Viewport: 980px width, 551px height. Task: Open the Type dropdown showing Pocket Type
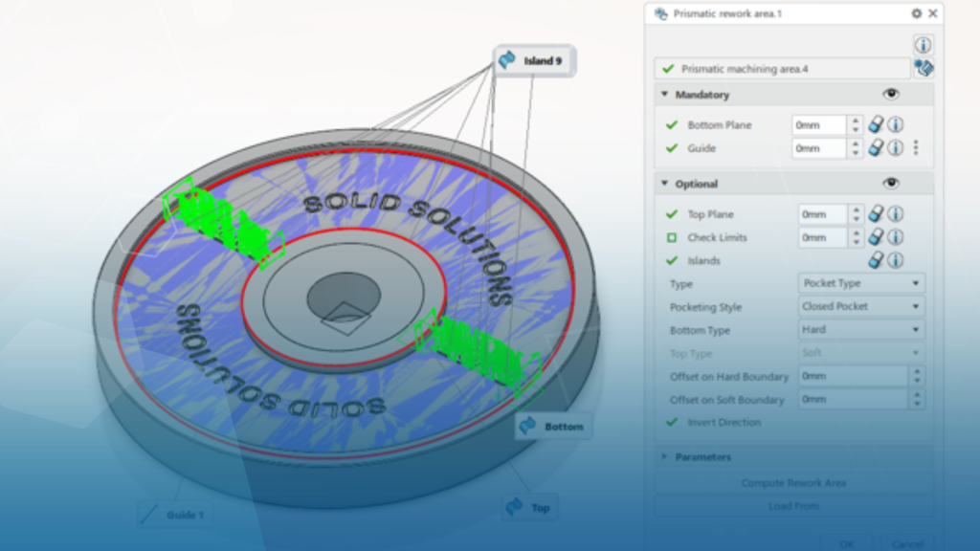(861, 283)
